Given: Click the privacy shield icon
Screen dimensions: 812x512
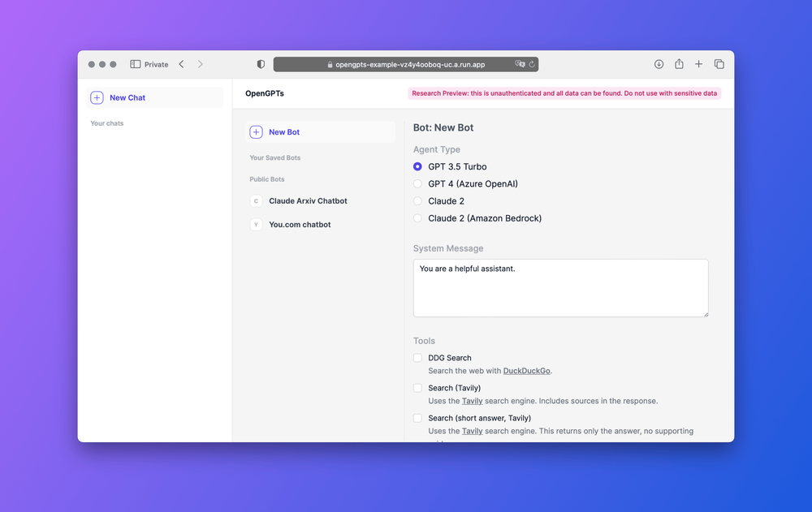Looking at the screenshot, I should 261,64.
